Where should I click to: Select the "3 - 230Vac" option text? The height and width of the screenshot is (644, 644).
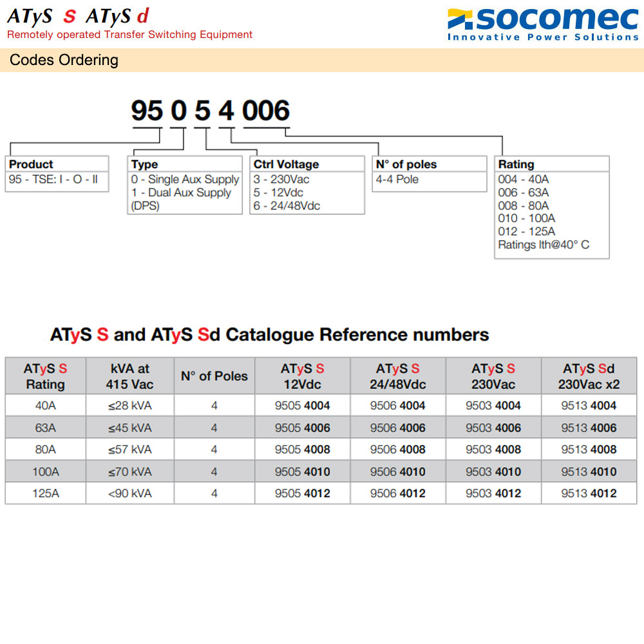pyautogui.click(x=281, y=180)
